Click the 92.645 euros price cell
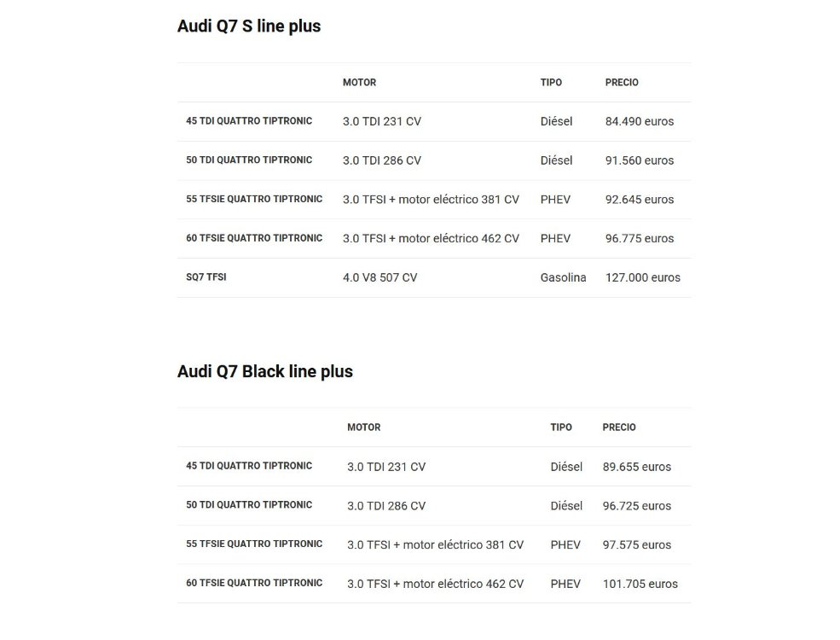Image resolution: width=840 pixels, height=640 pixels. (640, 200)
